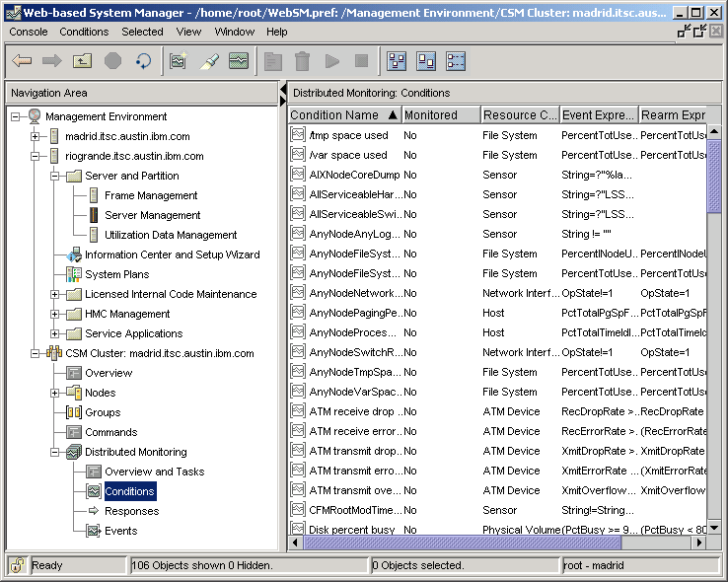This screenshot has height=582, width=728.
Task: Expand the Nodes tree item
Action: pyautogui.click(x=55, y=393)
